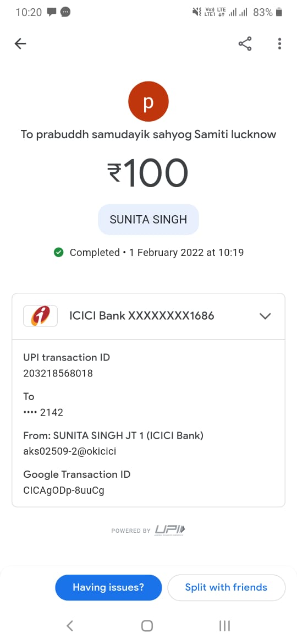Image resolution: width=297 pixels, height=644 pixels.
Task: Open the three-dot overflow menu
Action: (279, 43)
